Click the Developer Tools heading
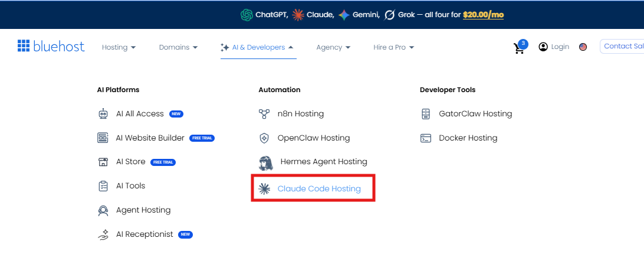 pyautogui.click(x=448, y=90)
